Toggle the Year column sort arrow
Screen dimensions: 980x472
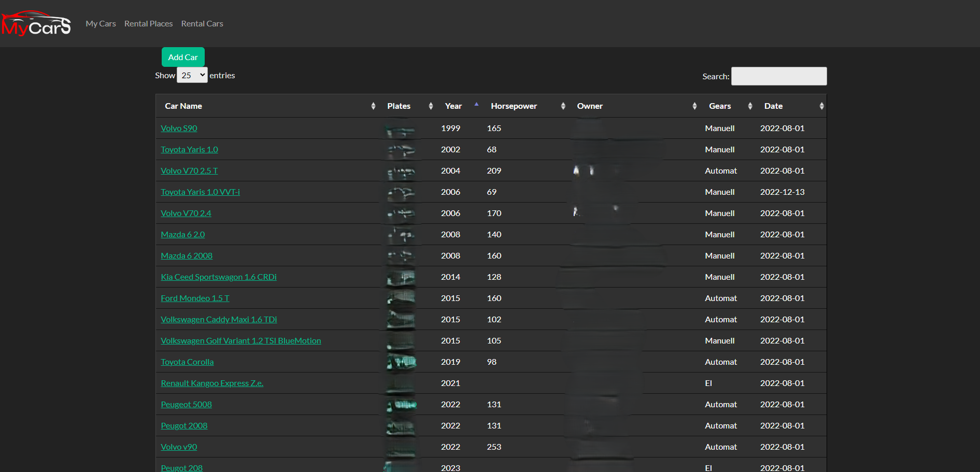(476, 105)
